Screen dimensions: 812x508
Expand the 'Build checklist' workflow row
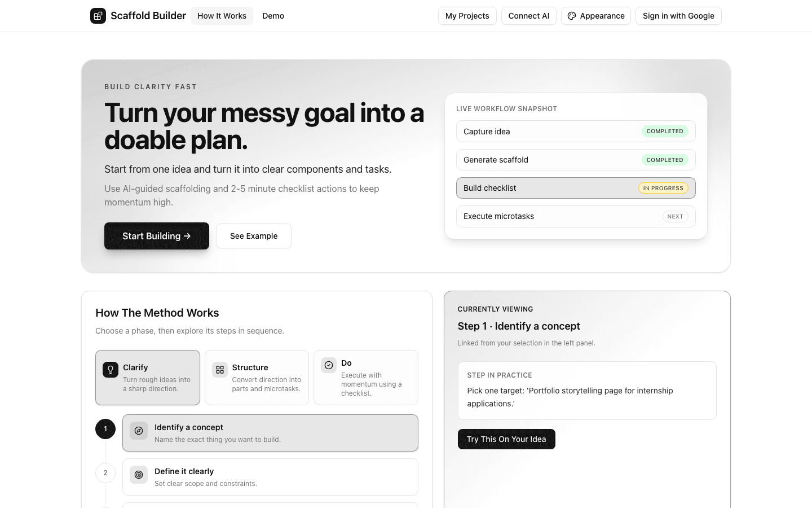coord(576,188)
